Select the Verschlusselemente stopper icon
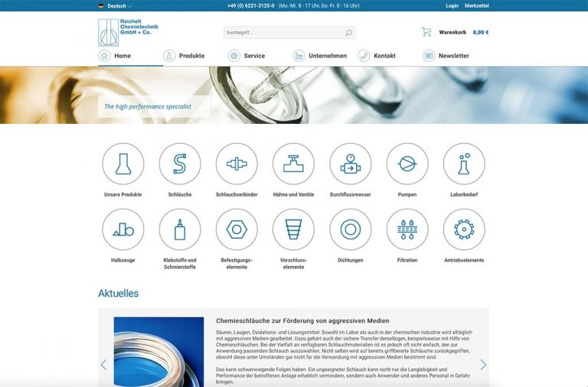588x387 pixels. point(294,229)
